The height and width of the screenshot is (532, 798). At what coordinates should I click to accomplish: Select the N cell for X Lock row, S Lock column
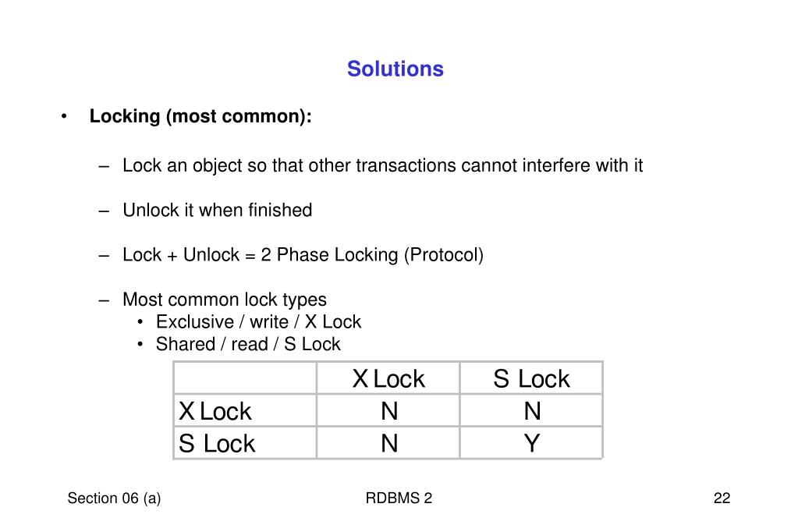pos(531,410)
